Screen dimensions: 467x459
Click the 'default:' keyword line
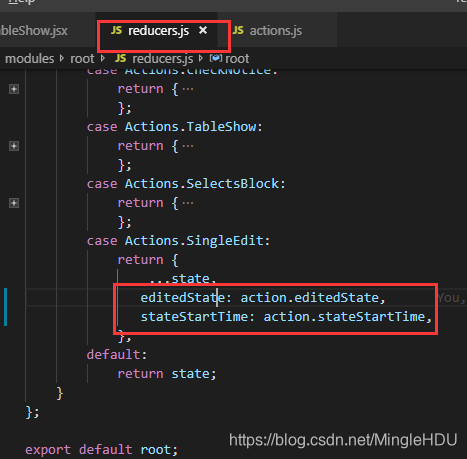click(x=117, y=355)
